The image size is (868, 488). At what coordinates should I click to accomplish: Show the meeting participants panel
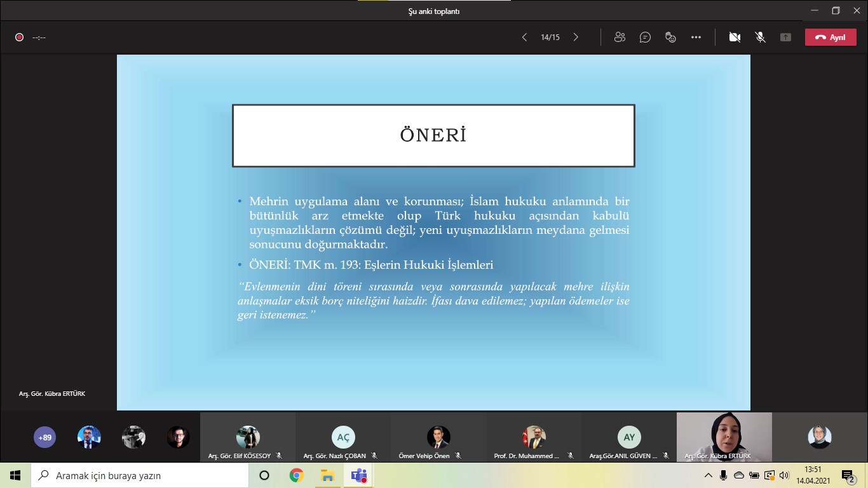[x=620, y=37]
